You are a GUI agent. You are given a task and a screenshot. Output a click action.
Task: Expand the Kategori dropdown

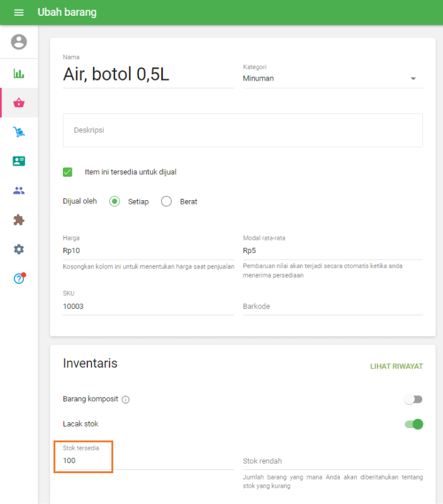413,79
